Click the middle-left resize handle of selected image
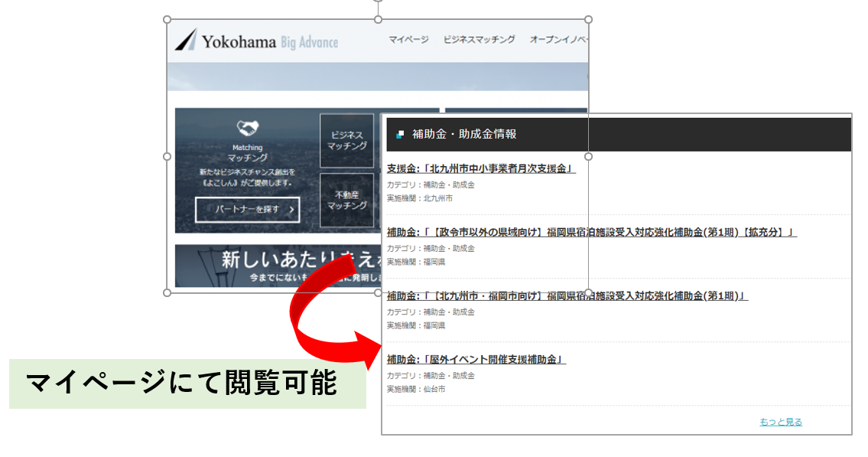 [x=167, y=156]
